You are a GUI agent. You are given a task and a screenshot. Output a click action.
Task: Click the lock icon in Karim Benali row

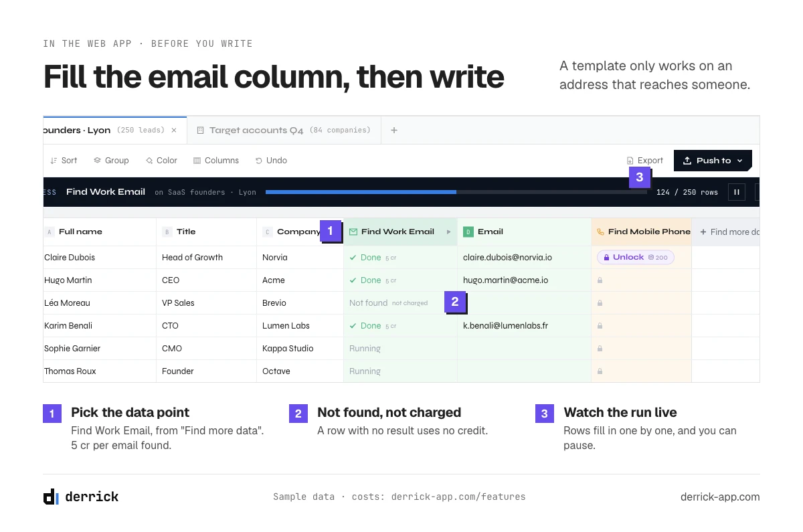(600, 326)
